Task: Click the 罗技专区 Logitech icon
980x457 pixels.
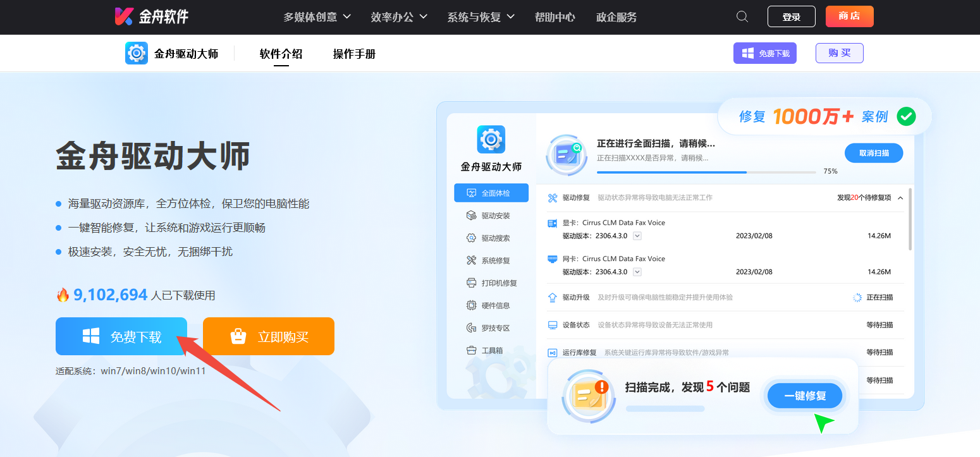Action: (x=471, y=327)
